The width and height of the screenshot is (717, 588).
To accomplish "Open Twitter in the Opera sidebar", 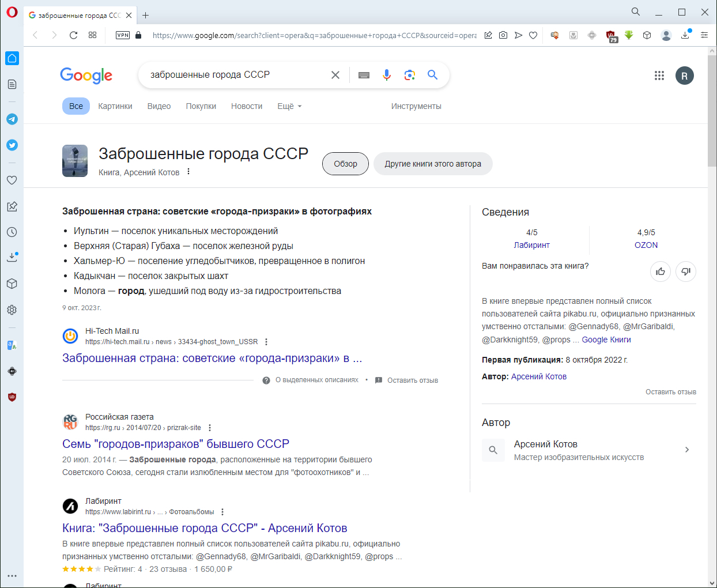I will click(12, 145).
